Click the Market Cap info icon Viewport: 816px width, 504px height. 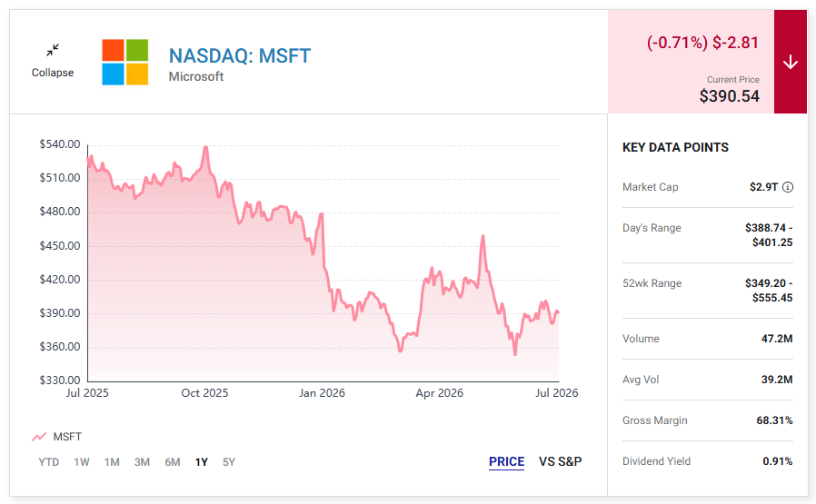[x=788, y=187]
